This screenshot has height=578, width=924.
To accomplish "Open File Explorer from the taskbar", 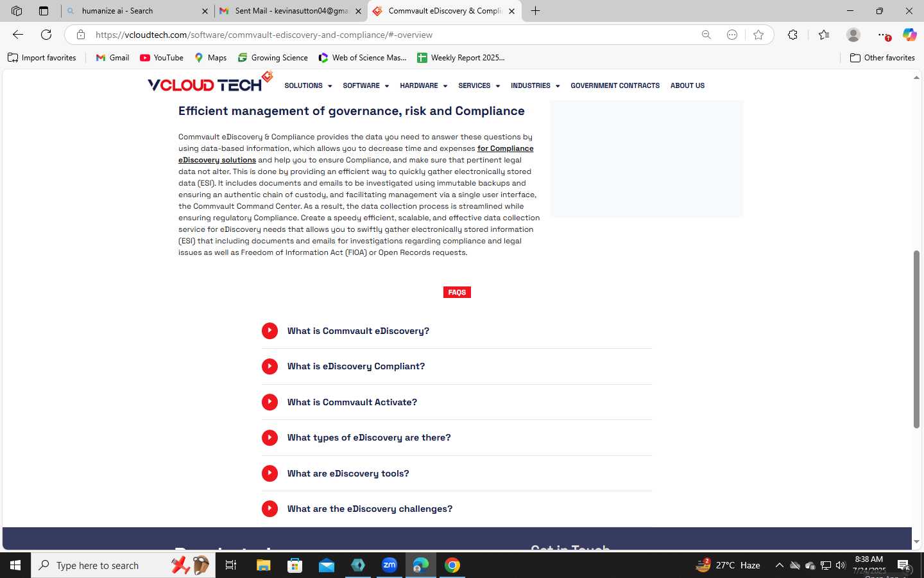I will pos(264,565).
